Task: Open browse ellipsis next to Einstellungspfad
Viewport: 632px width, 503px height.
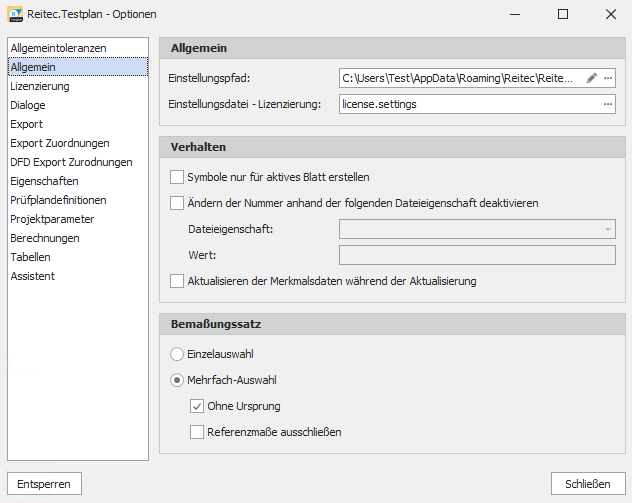Action: pyautogui.click(x=607, y=78)
